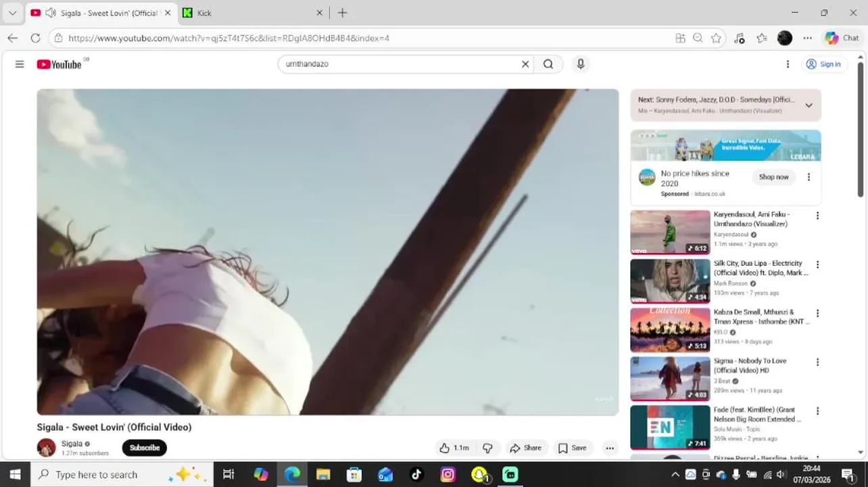Viewport: 868px width, 487px height.
Task: Launch TikTok from the taskbar
Action: (416, 474)
